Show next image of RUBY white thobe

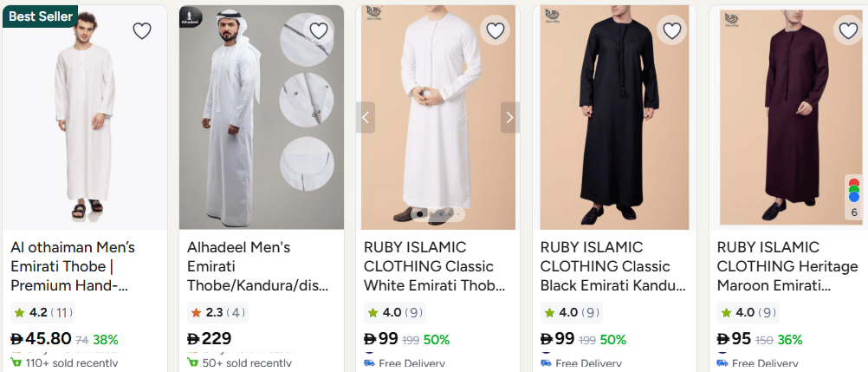(510, 117)
